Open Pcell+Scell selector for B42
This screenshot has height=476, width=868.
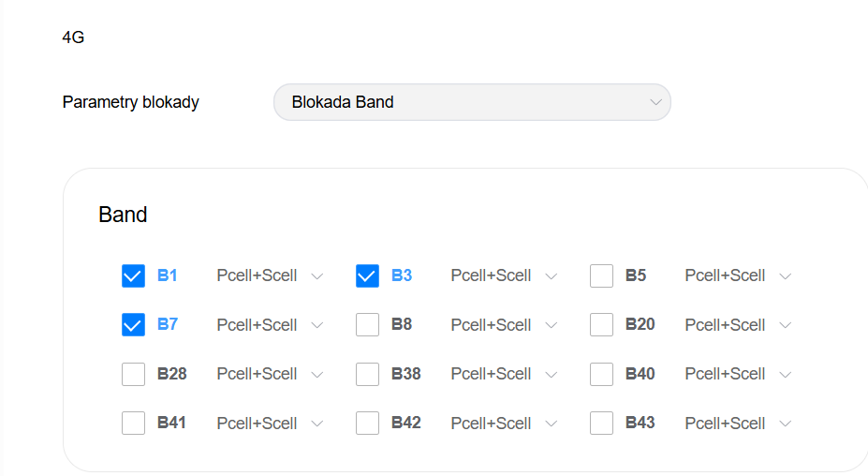pos(504,424)
